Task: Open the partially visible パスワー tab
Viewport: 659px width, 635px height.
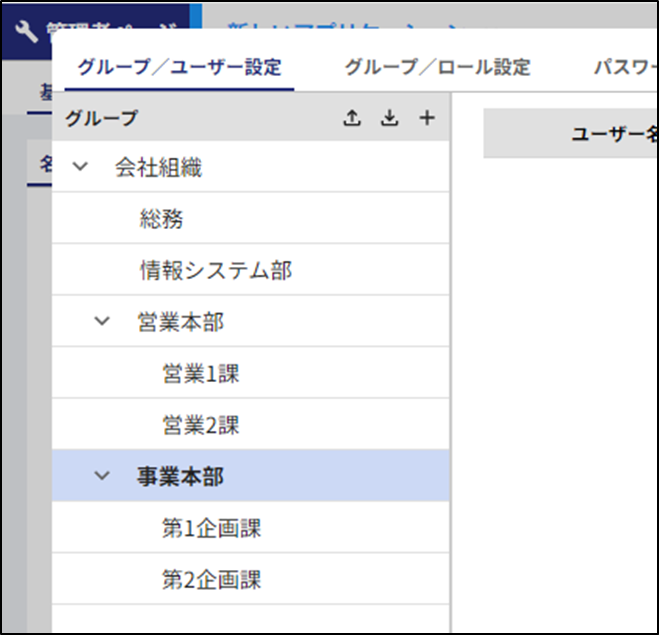Action: tap(624, 68)
